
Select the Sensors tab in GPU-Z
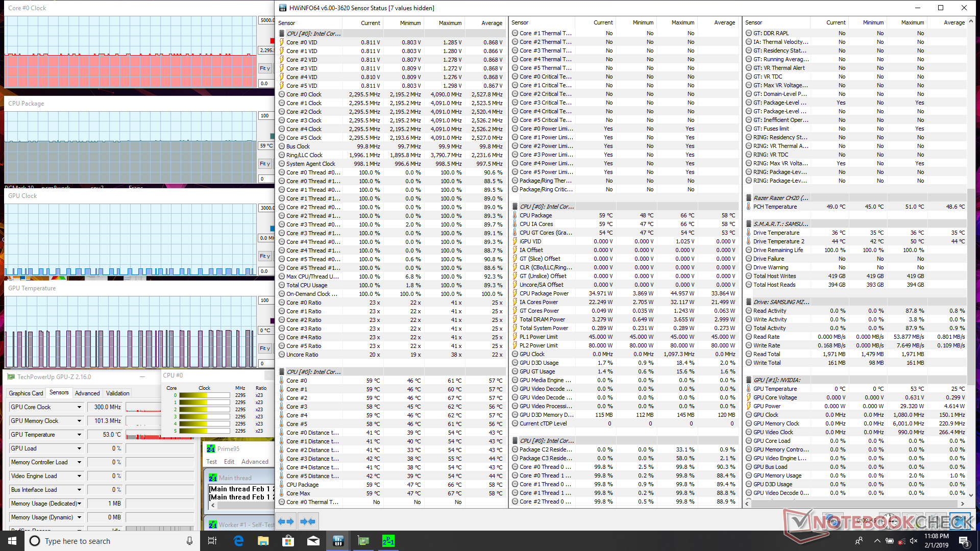coord(59,393)
